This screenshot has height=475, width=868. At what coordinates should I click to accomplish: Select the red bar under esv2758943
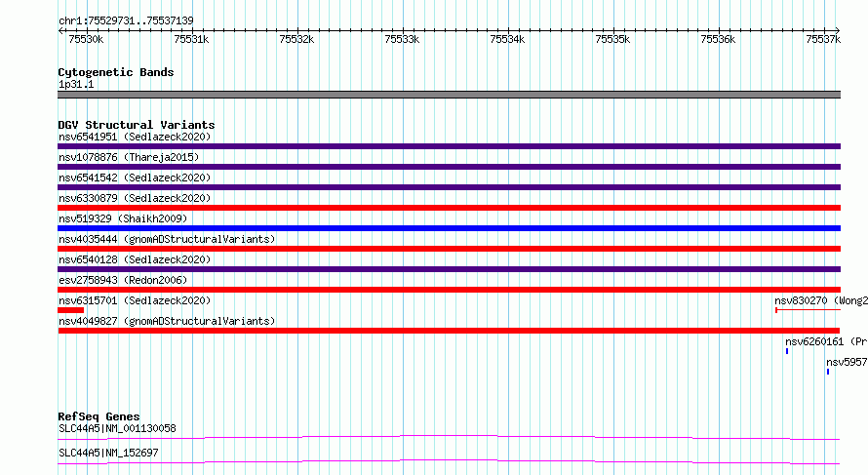click(449, 290)
